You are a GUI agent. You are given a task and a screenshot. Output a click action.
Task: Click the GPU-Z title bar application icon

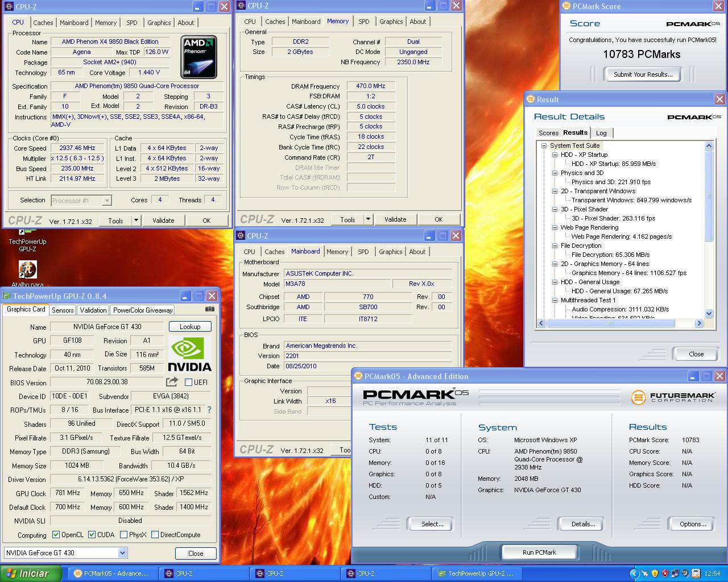[x=7, y=296]
